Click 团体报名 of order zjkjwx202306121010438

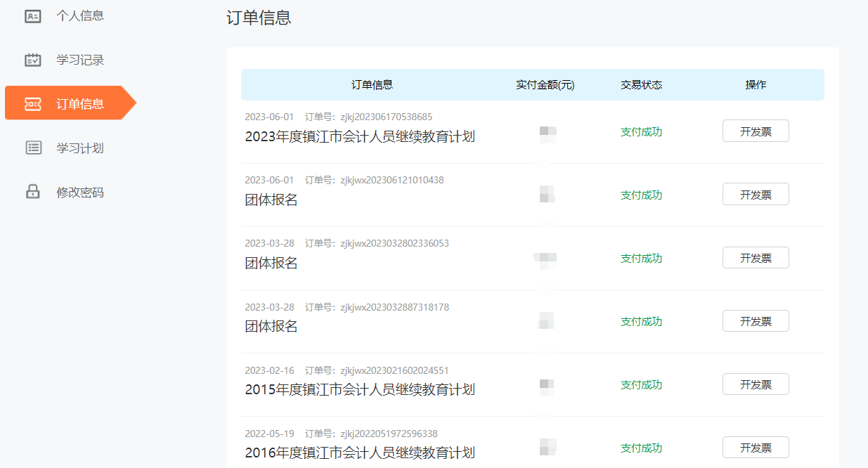pyautogui.click(x=271, y=200)
